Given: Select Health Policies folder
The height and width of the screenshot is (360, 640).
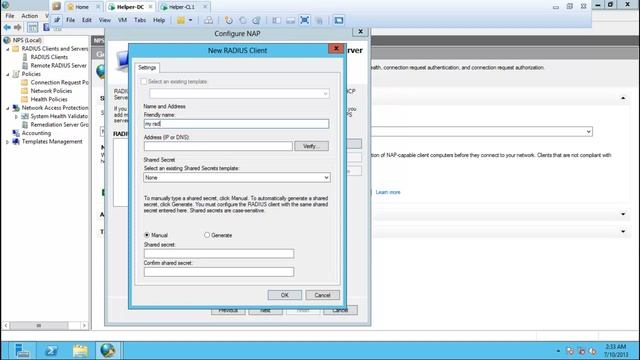Looking at the screenshot, I should pyautogui.click(x=49, y=99).
